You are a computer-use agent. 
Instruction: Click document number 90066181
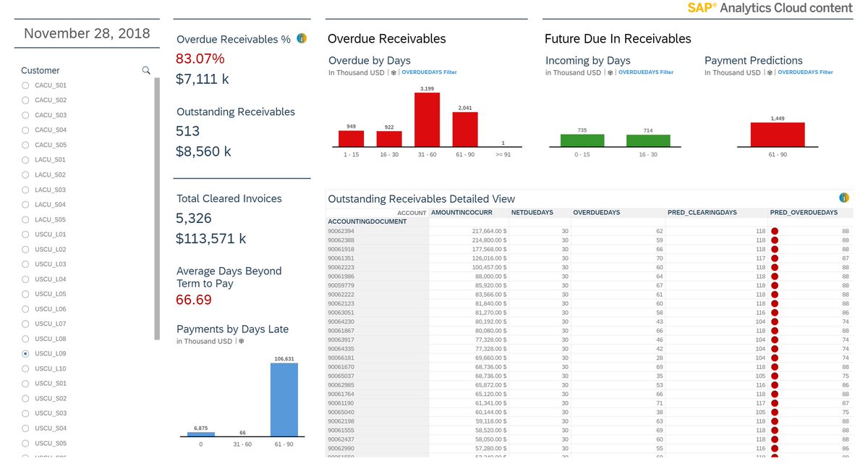tap(341, 358)
